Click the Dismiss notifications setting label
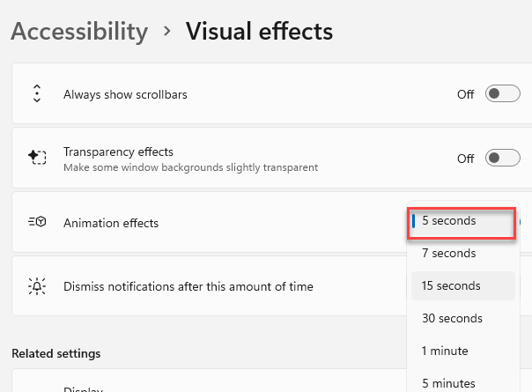The width and height of the screenshot is (532, 392). 188,286
